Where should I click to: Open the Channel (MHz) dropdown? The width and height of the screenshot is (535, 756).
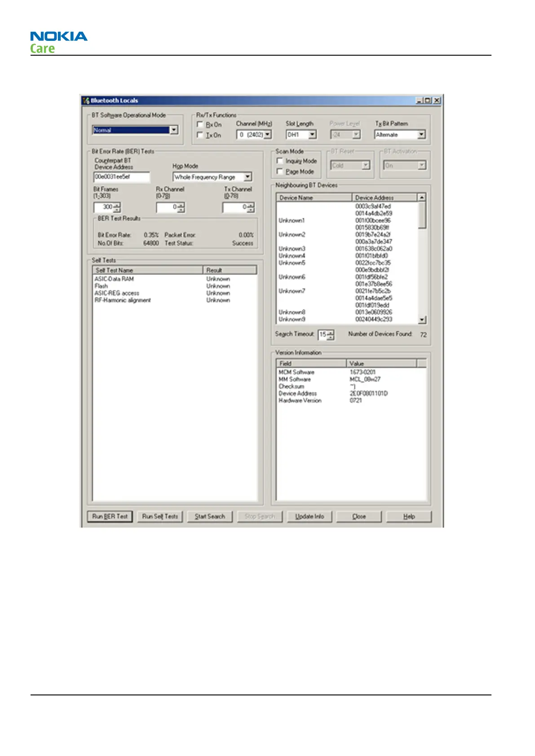pos(268,134)
